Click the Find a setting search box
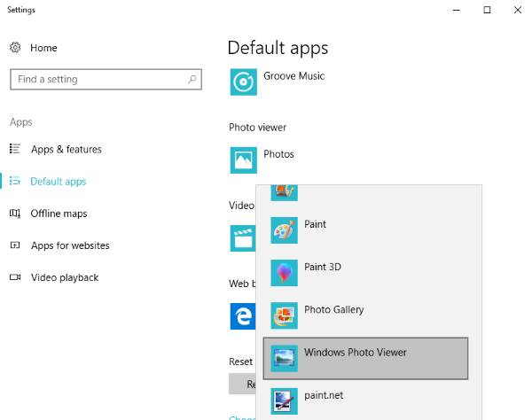This screenshot has height=420, width=532. 98,80
